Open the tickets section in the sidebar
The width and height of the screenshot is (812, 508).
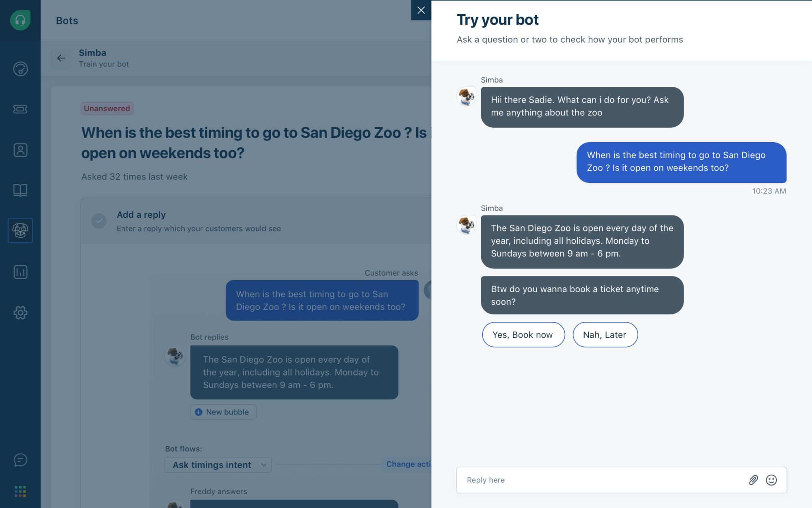[20, 109]
